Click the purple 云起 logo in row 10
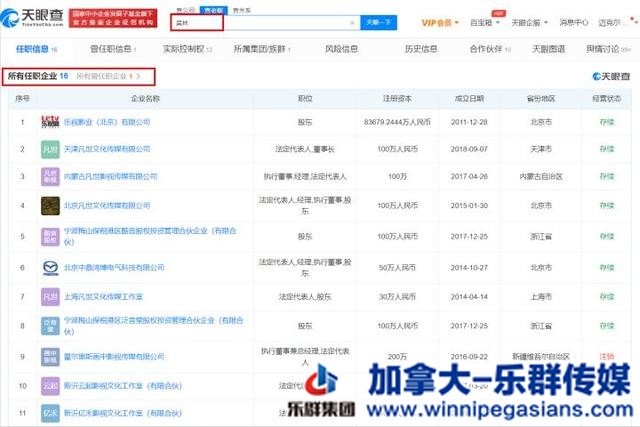 50,386
